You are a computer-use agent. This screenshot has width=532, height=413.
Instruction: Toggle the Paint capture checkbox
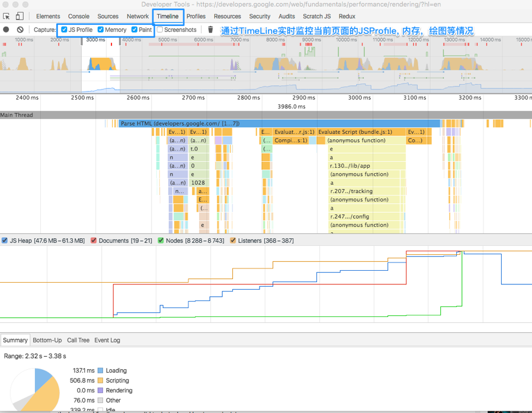[x=134, y=30]
